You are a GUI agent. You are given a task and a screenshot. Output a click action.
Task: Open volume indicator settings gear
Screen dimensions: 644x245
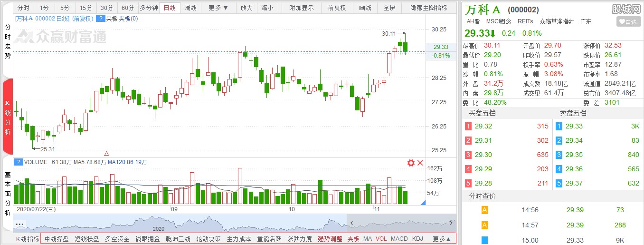pos(411,163)
